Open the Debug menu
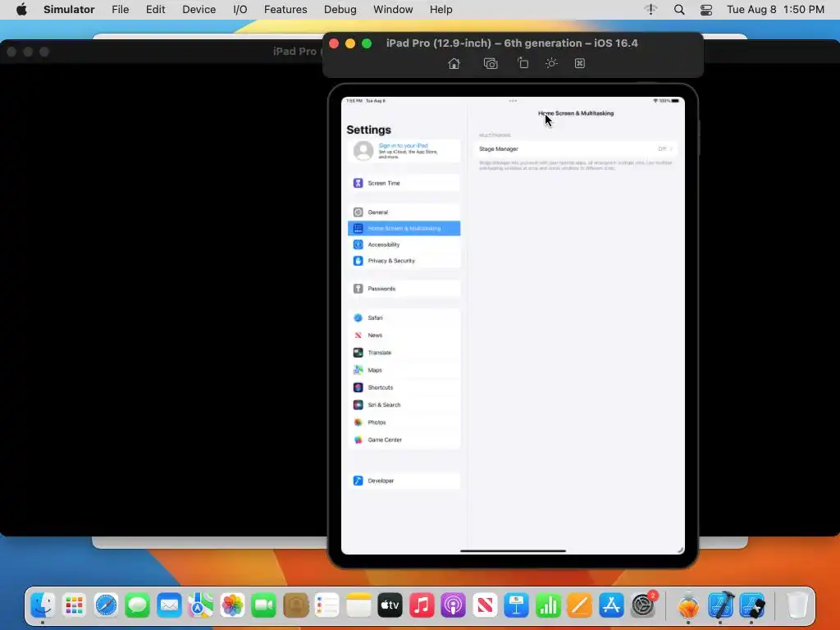Viewport: 840px width, 630px height. [340, 10]
